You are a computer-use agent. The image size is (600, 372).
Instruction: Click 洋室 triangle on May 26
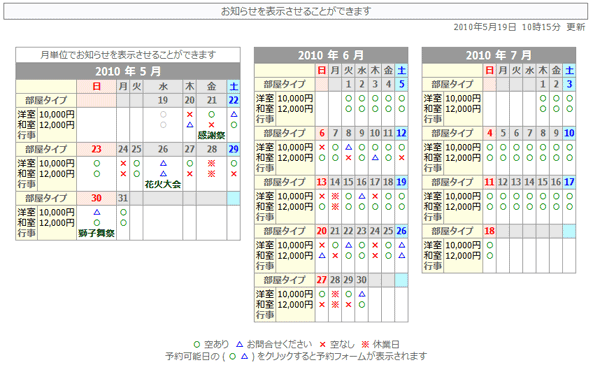coord(163,163)
